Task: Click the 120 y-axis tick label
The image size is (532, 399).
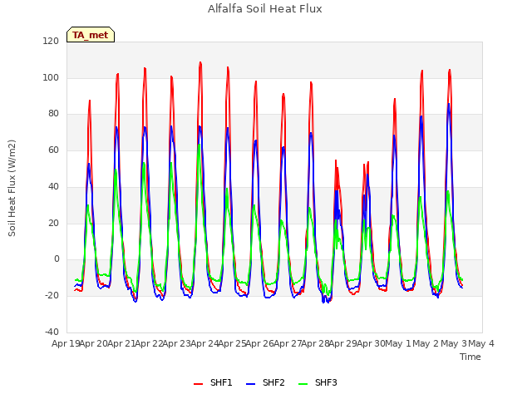Action: (x=51, y=41)
